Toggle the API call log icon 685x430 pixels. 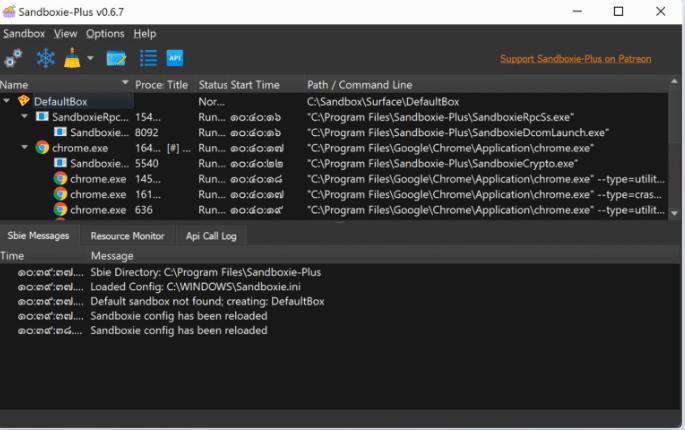coord(175,58)
